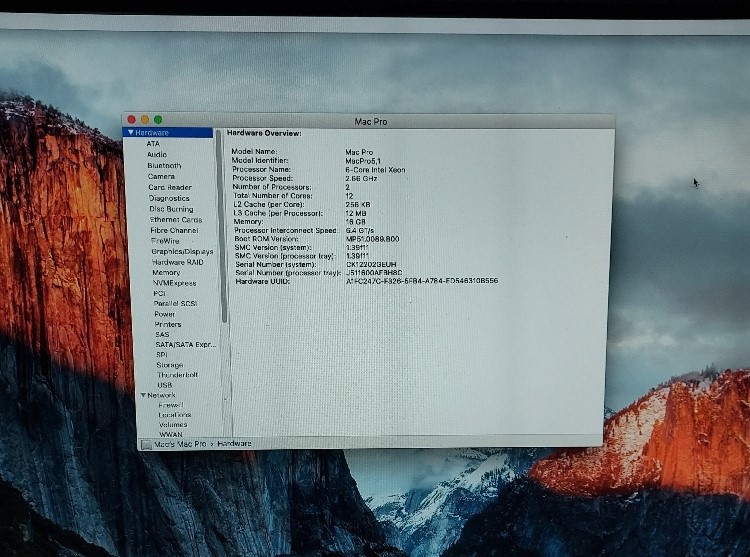Screen dimensions: 750x557
Task: Select FireWire in the sidebar
Action: (165, 241)
